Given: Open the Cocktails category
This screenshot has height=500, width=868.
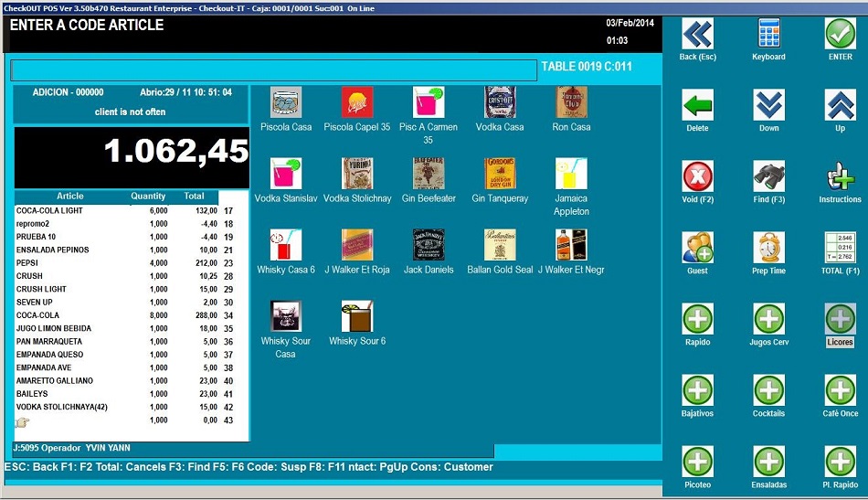Looking at the screenshot, I should (768, 390).
